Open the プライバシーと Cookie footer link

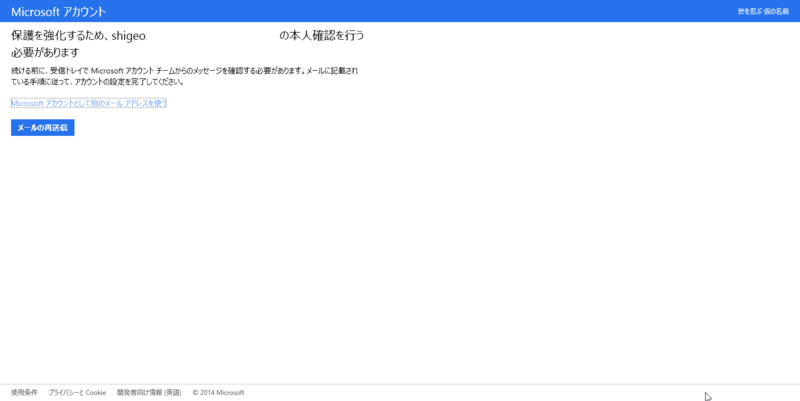click(77, 393)
